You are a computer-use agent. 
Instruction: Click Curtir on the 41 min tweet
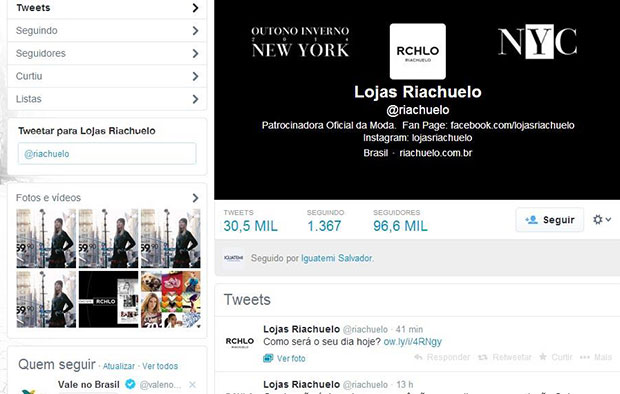tap(556, 357)
